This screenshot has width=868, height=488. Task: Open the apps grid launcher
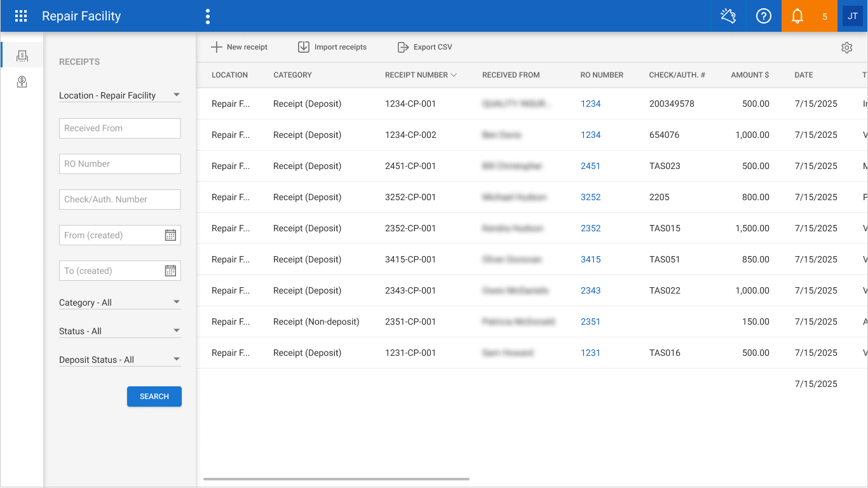pos(21,17)
